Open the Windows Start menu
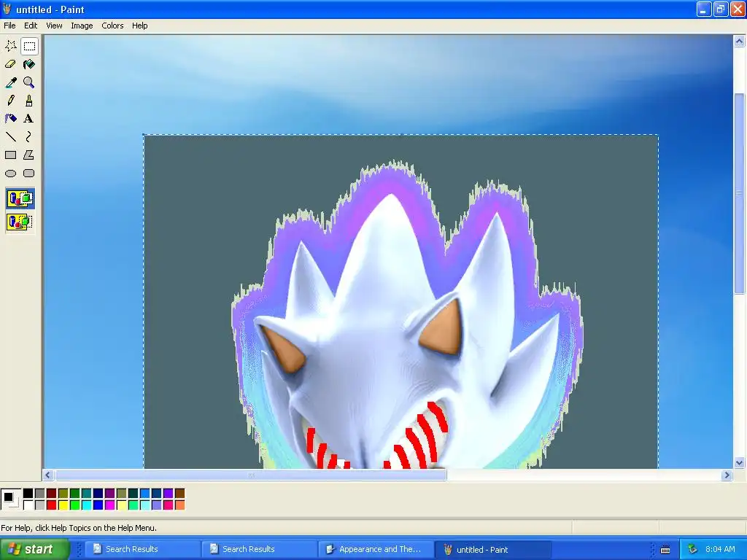The height and width of the screenshot is (560, 747). 34,549
